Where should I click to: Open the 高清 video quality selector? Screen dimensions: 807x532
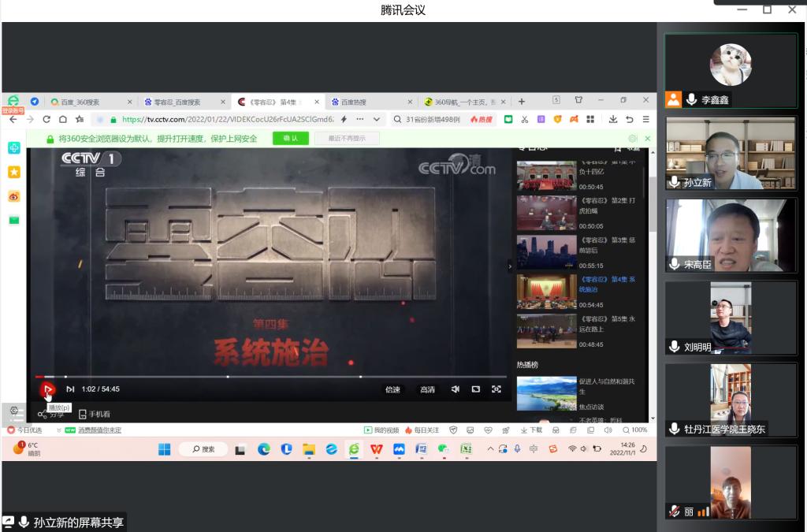point(427,389)
